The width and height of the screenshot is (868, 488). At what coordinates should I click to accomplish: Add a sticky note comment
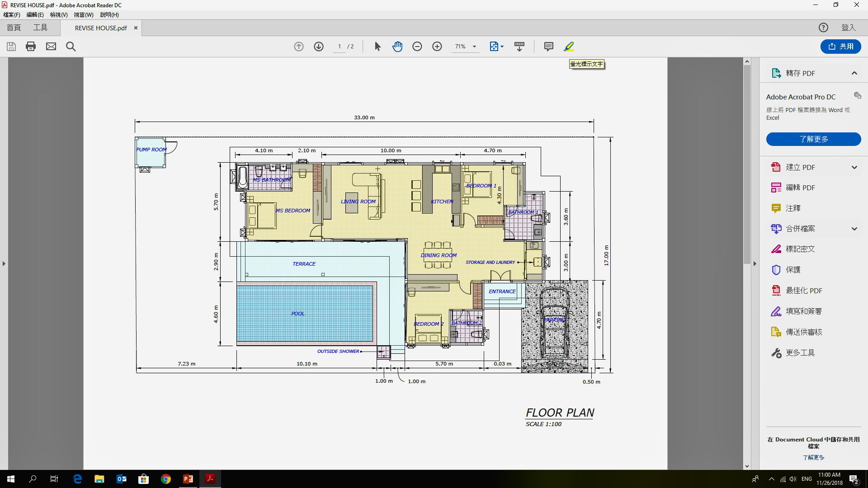tap(549, 47)
